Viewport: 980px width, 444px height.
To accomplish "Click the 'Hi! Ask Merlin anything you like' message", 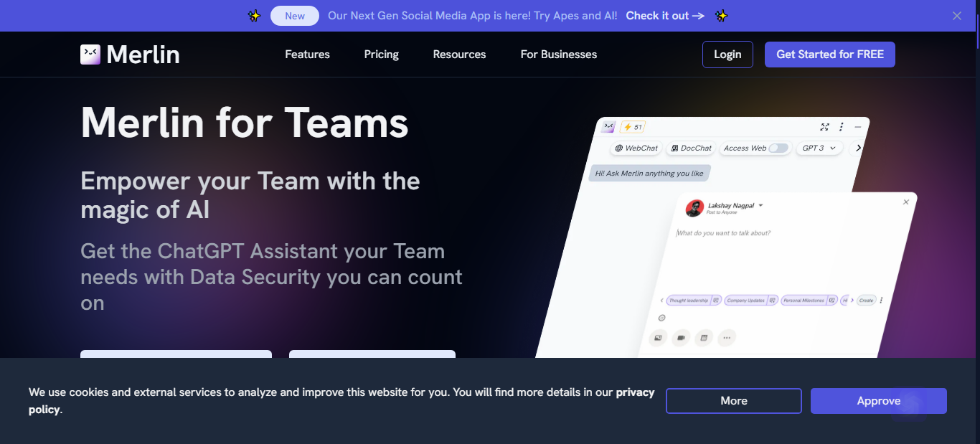I will pos(650,173).
